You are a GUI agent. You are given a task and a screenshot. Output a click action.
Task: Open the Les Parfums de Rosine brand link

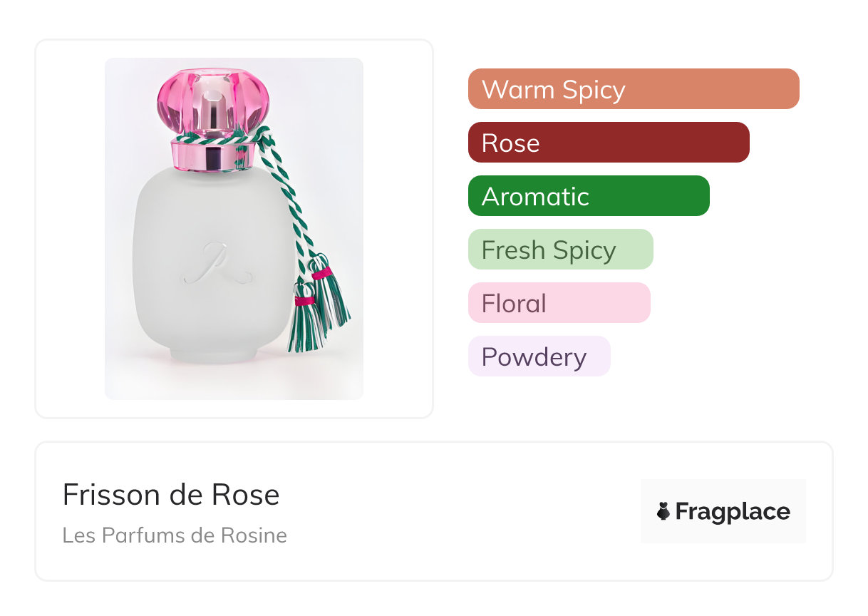(x=175, y=535)
